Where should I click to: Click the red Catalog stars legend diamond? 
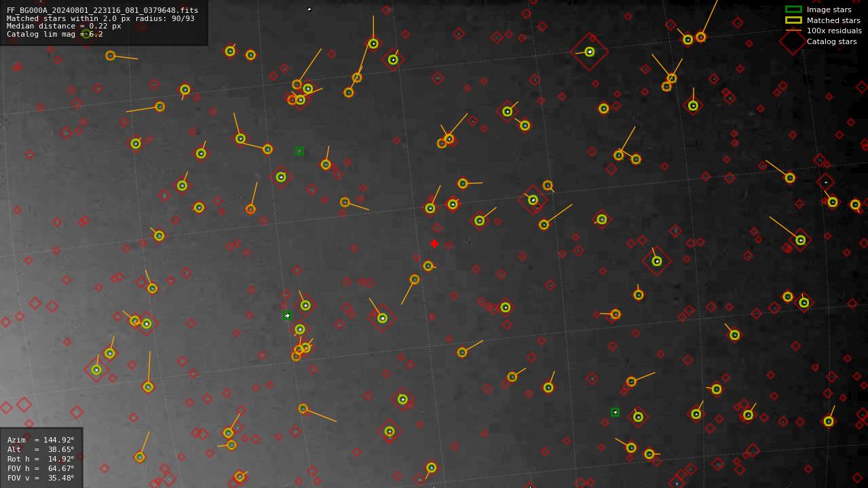pyautogui.click(x=793, y=41)
